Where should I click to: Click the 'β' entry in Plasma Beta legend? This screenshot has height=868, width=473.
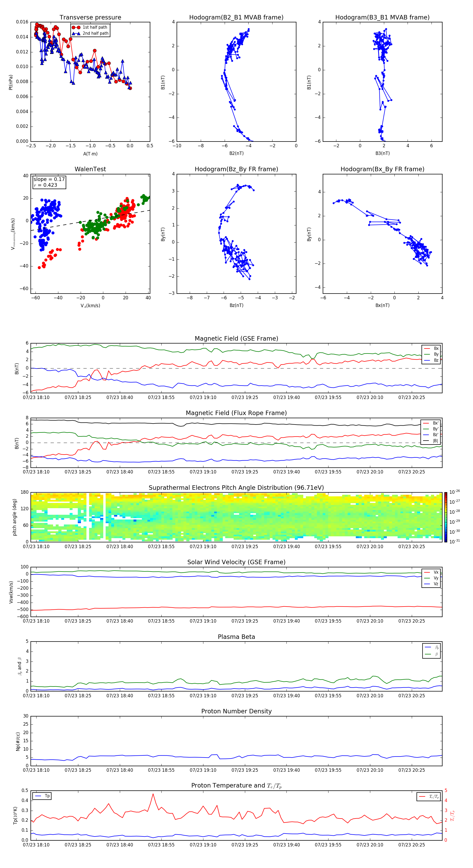click(436, 654)
